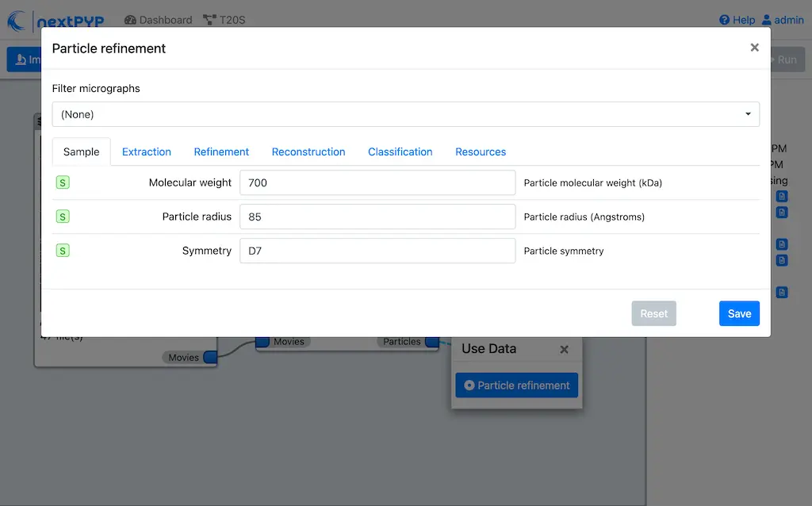Click the Movies output port connector
Screen dimensions: 812x506
coord(210,358)
